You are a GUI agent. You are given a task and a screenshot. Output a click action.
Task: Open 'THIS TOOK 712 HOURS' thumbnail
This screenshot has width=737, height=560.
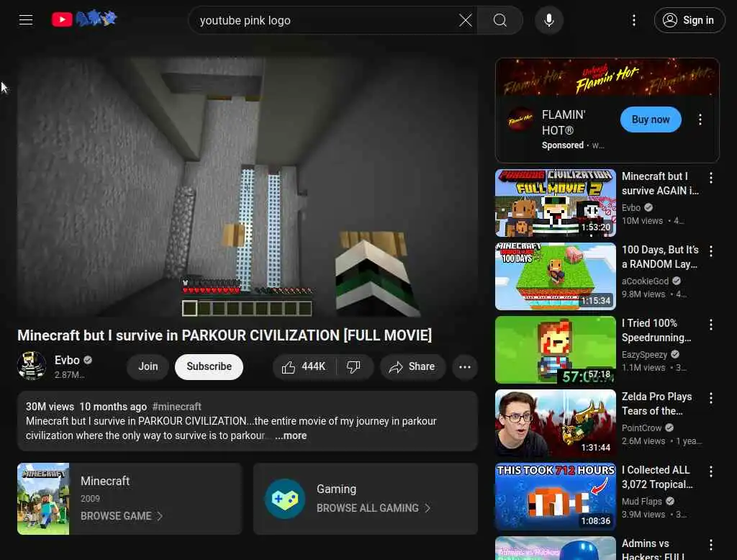pyautogui.click(x=556, y=497)
